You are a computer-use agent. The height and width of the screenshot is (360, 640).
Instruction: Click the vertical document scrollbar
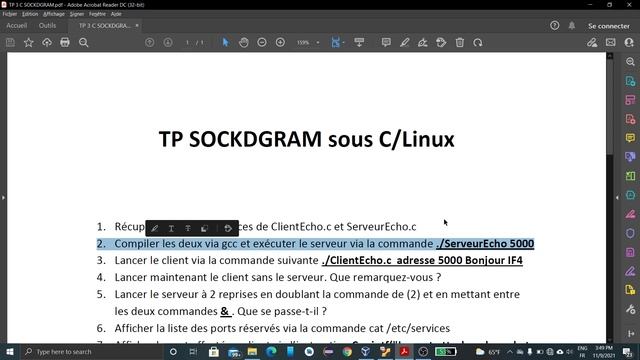[x=610, y=106]
